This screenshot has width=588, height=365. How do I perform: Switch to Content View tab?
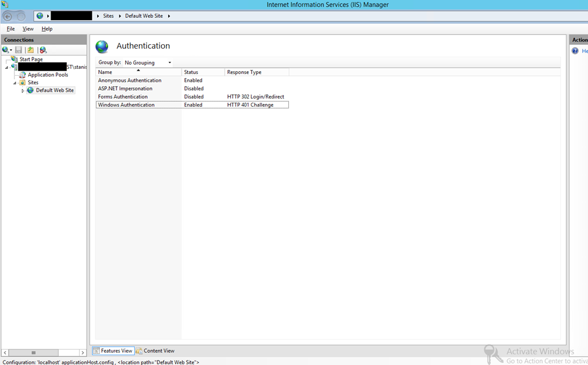coord(155,351)
